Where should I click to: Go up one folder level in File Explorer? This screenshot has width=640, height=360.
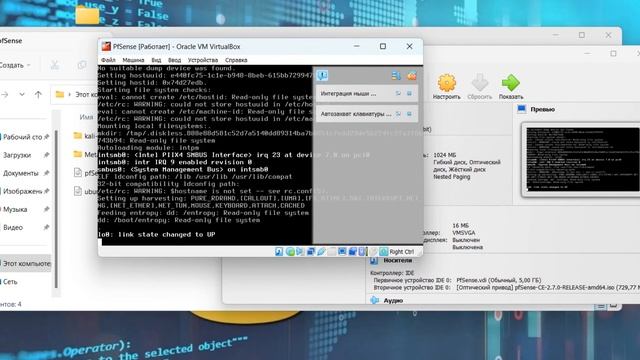[38, 95]
